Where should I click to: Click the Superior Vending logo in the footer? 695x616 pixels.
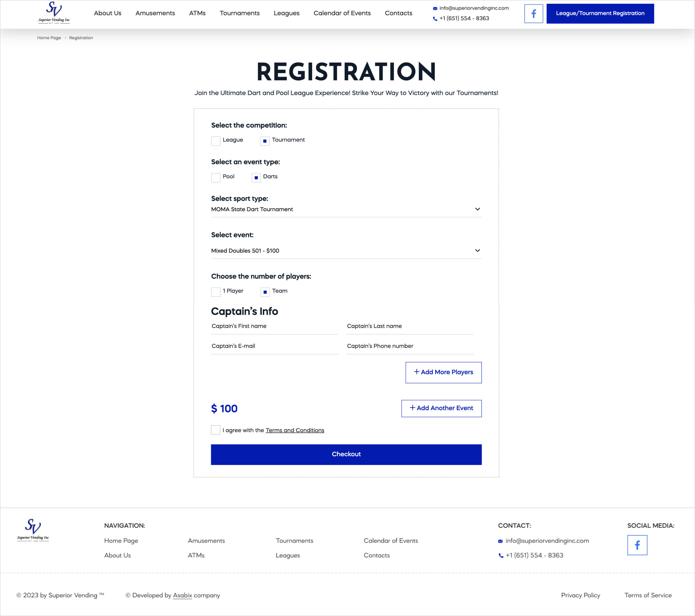coord(33,530)
